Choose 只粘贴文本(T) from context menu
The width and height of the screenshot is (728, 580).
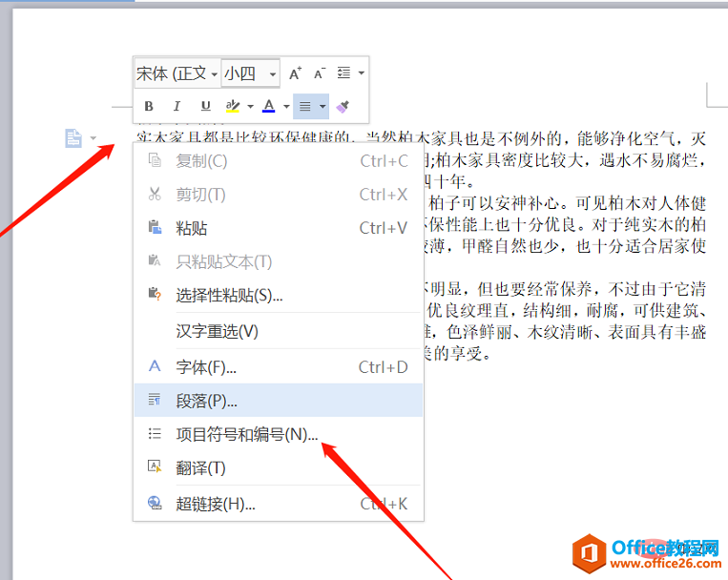[x=278, y=261]
